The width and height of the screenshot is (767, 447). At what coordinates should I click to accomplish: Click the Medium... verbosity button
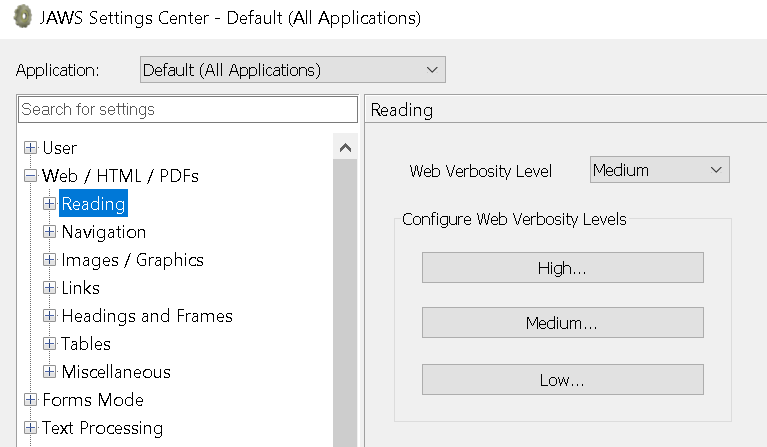(x=562, y=323)
